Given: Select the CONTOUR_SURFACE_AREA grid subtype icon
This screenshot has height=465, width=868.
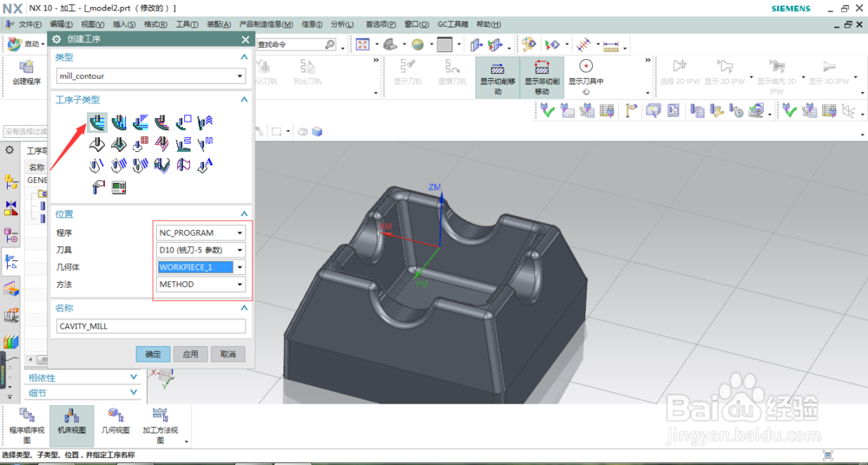Looking at the screenshot, I should click(141, 144).
